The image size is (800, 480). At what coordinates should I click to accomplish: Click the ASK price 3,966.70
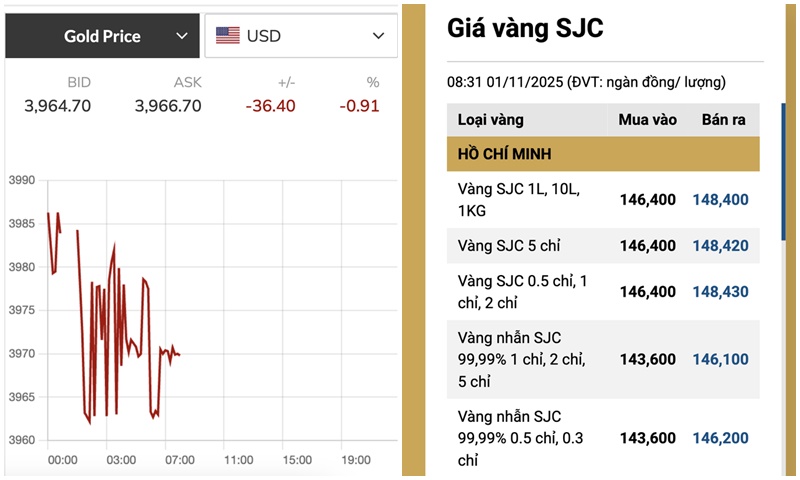tap(168, 105)
